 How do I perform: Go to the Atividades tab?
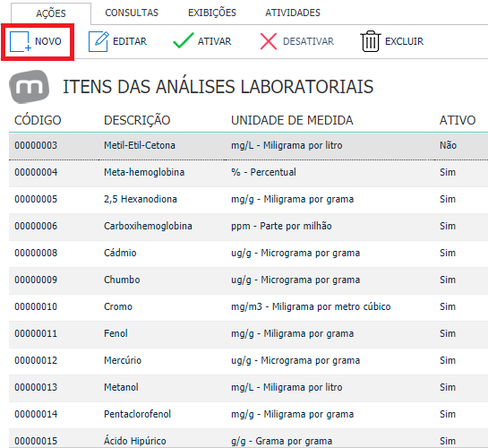(x=293, y=13)
